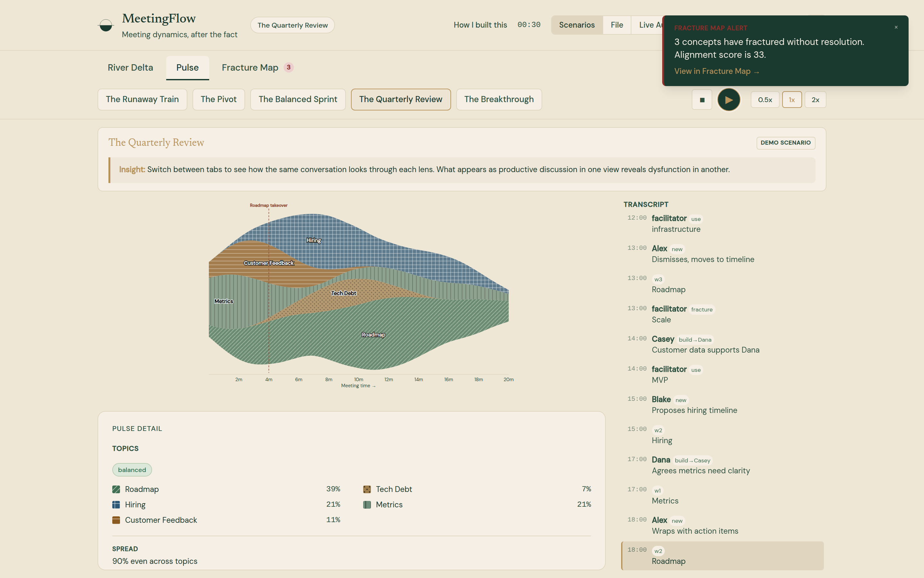
Task: Click the DEMO SCENARIO badge
Action: (x=786, y=143)
